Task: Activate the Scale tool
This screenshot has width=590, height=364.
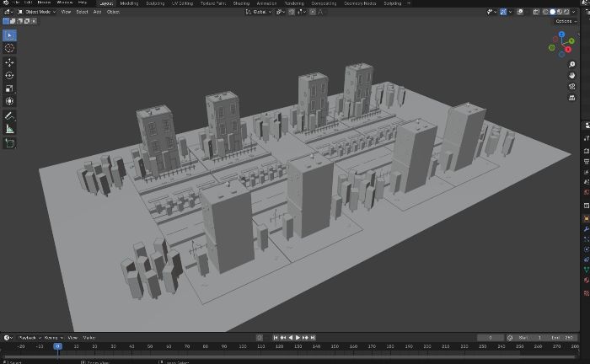Action: [x=9, y=88]
